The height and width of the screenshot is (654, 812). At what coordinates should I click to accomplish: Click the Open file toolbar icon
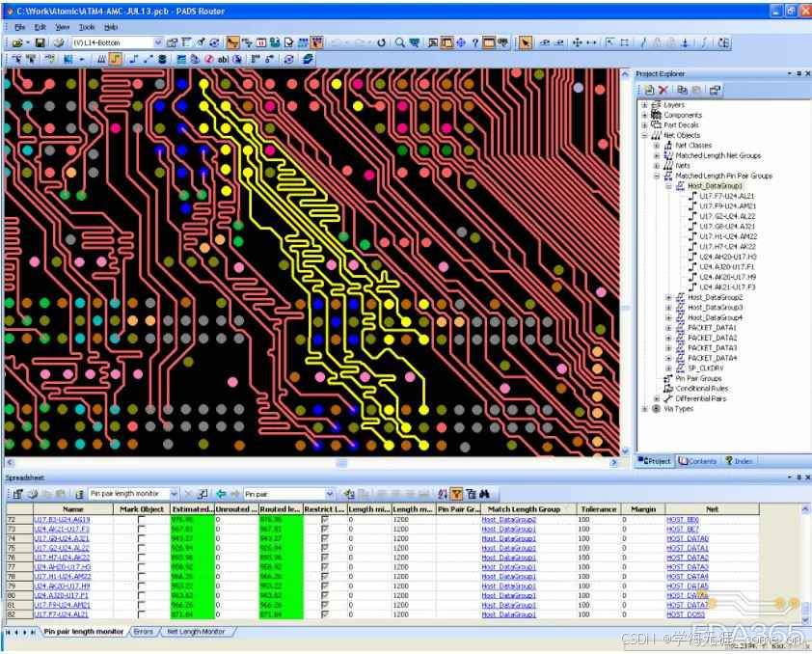tap(17, 42)
